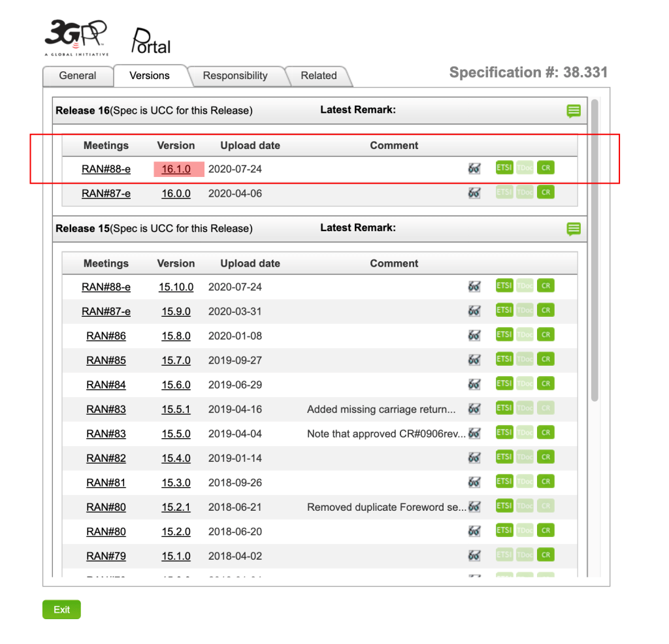Click the RAN#83 meeting link
Screen dimensions: 669x644
point(106,409)
